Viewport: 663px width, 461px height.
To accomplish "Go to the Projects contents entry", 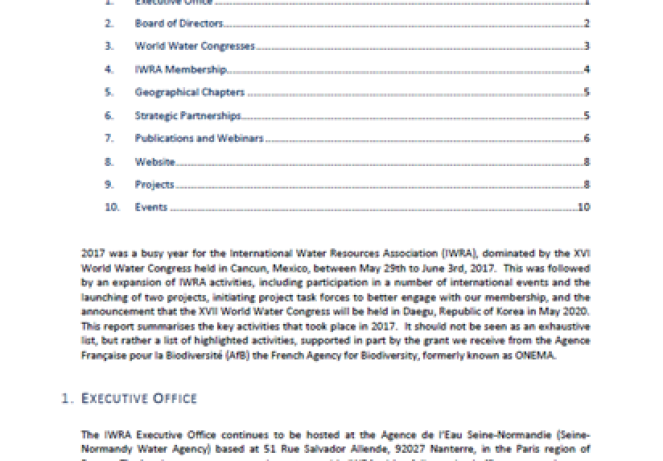I will point(154,185).
